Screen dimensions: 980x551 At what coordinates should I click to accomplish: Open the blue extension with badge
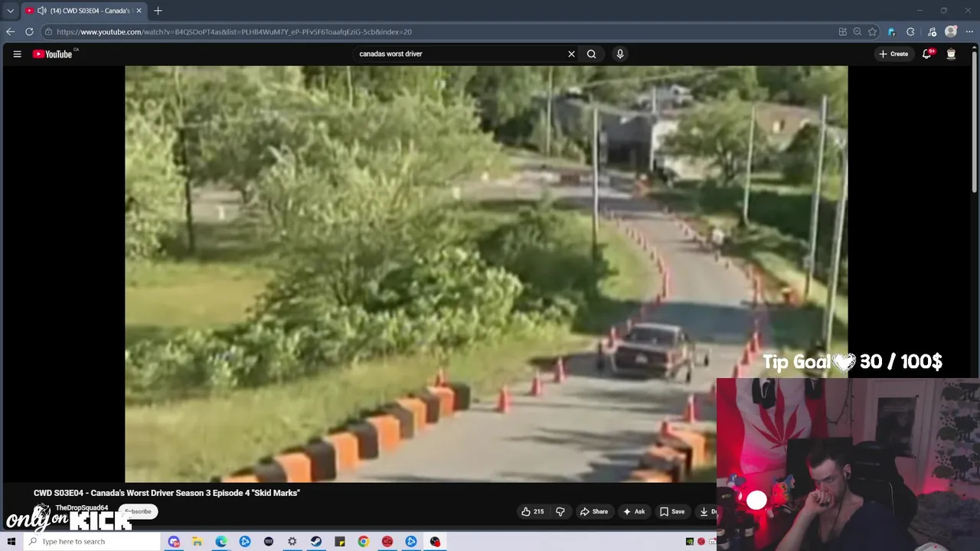(891, 31)
